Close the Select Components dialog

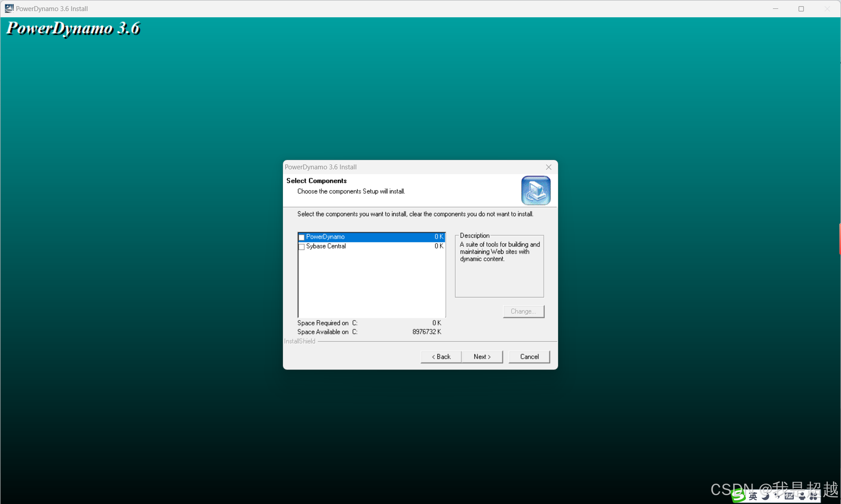[x=548, y=167]
